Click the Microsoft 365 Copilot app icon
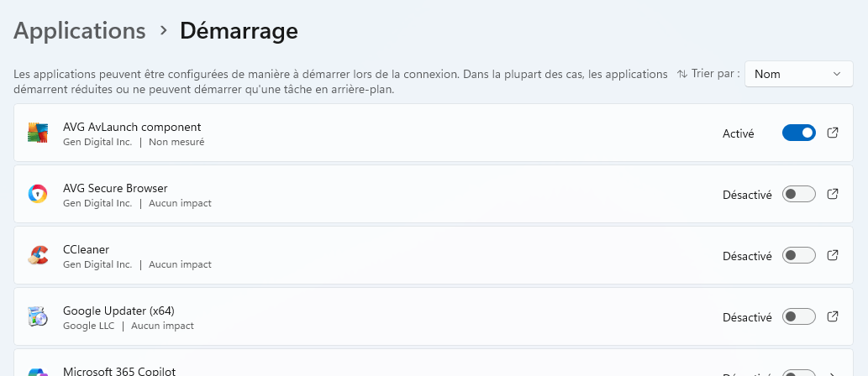868x376 pixels. (38, 372)
